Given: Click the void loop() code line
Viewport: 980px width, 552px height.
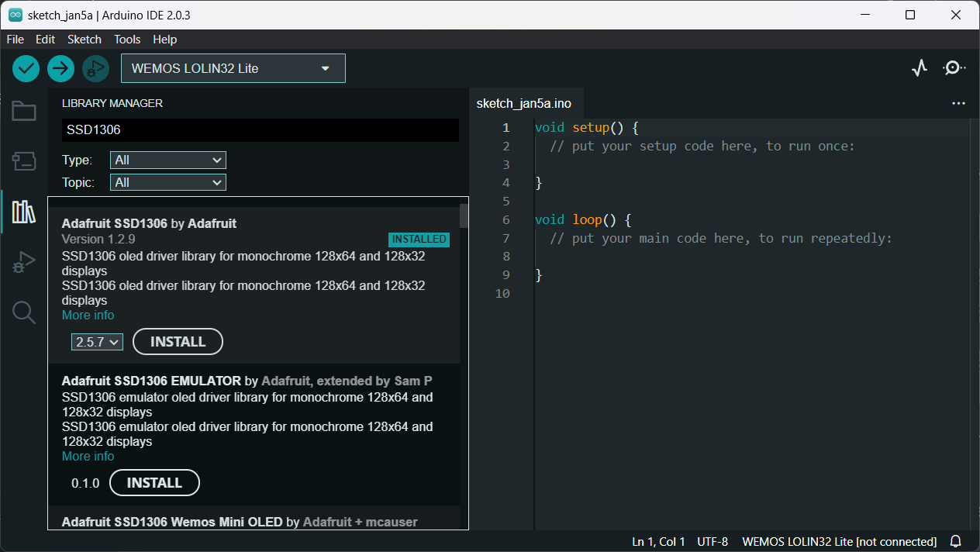Looking at the screenshot, I should tap(583, 220).
